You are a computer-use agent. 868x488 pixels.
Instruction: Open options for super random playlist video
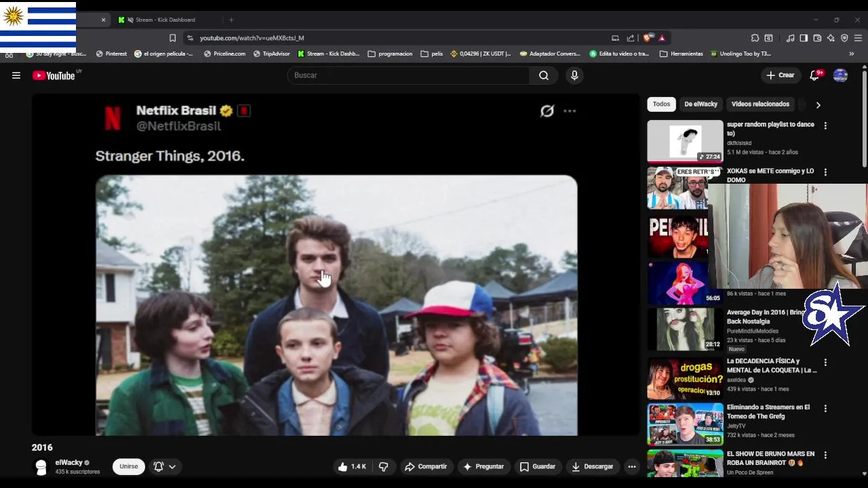825,125
